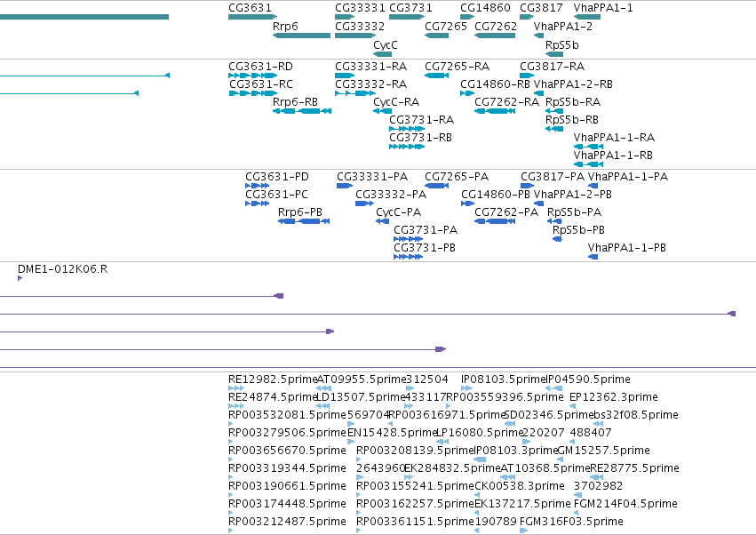Click the RpS5b-PB protein label
Screen dimensions: 756x535
point(578,230)
